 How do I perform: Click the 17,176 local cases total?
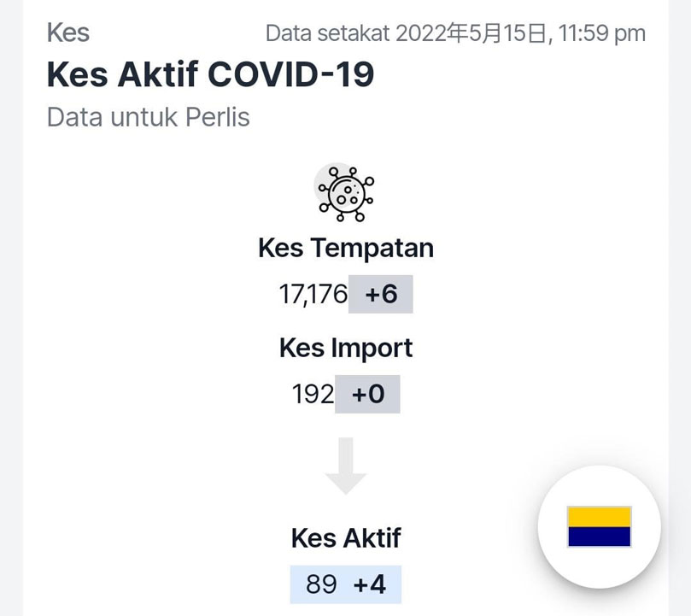pyautogui.click(x=313, y=294)
